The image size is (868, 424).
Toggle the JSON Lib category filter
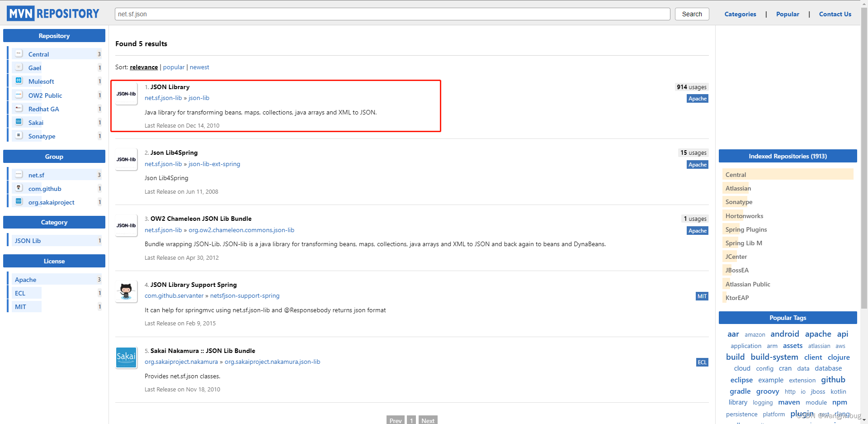[28, 240]
